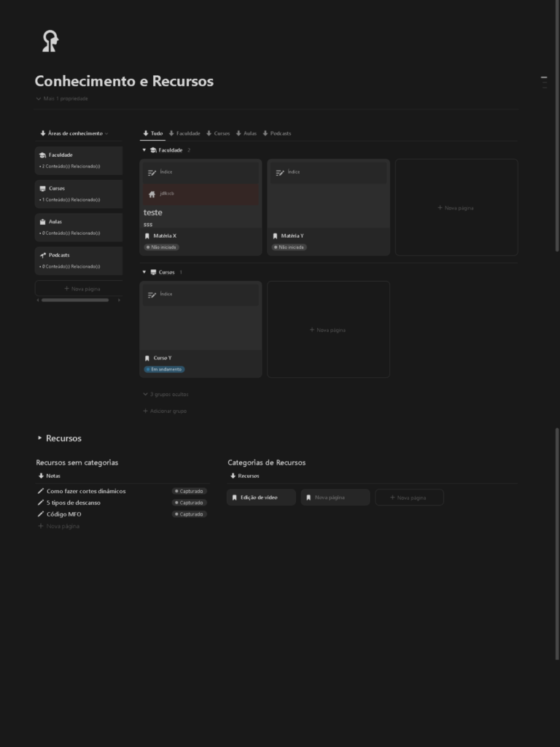
Task: Click the horizontal scrollbar under the sidebar list
Action: tap(75, 300)
